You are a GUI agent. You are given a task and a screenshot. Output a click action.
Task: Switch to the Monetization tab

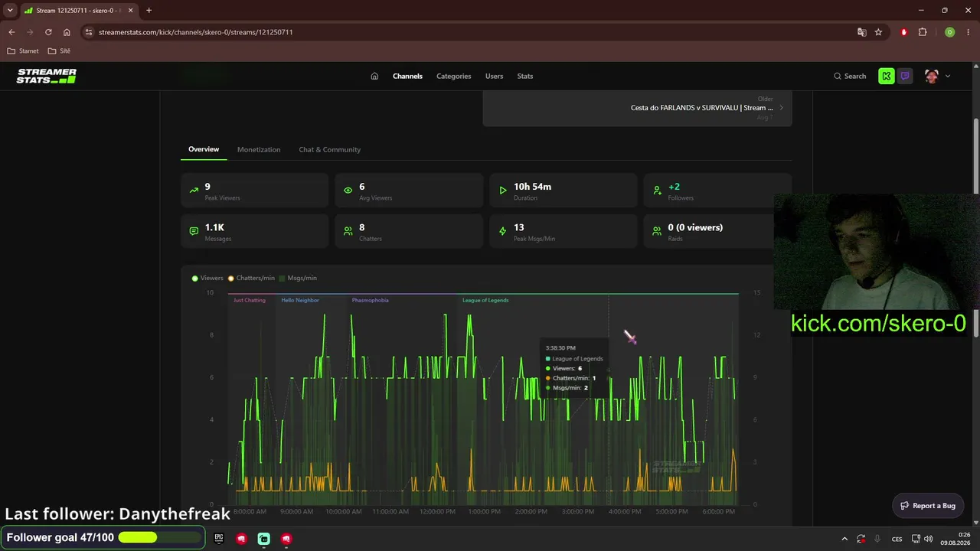[x=259, y=149]
